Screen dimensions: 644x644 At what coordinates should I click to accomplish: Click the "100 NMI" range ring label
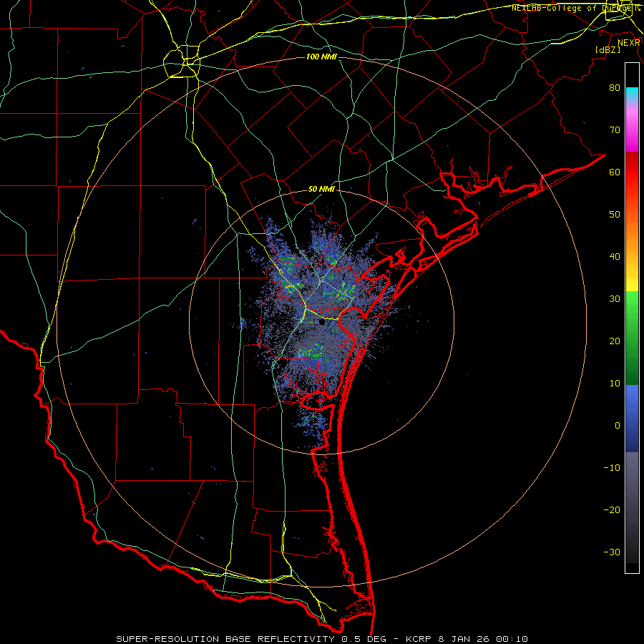[x=321, y=57]
